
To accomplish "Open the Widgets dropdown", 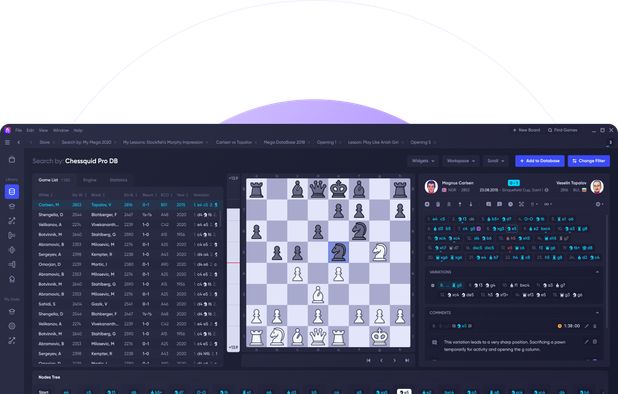I will (423, 161).
